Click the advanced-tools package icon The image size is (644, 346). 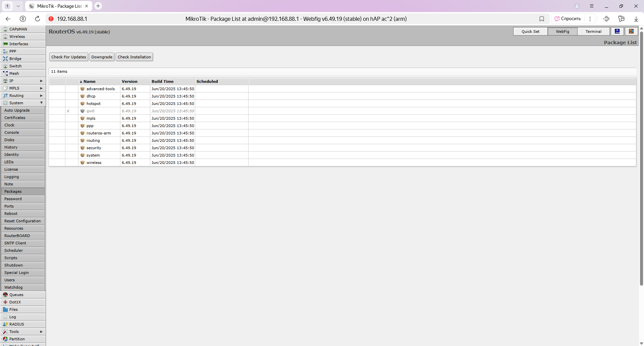(83, 89)
